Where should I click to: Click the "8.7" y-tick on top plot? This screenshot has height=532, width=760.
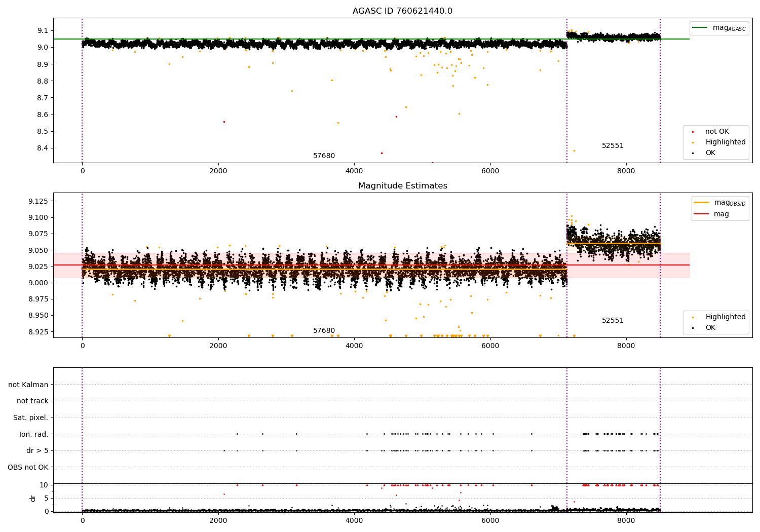[43, 98]
